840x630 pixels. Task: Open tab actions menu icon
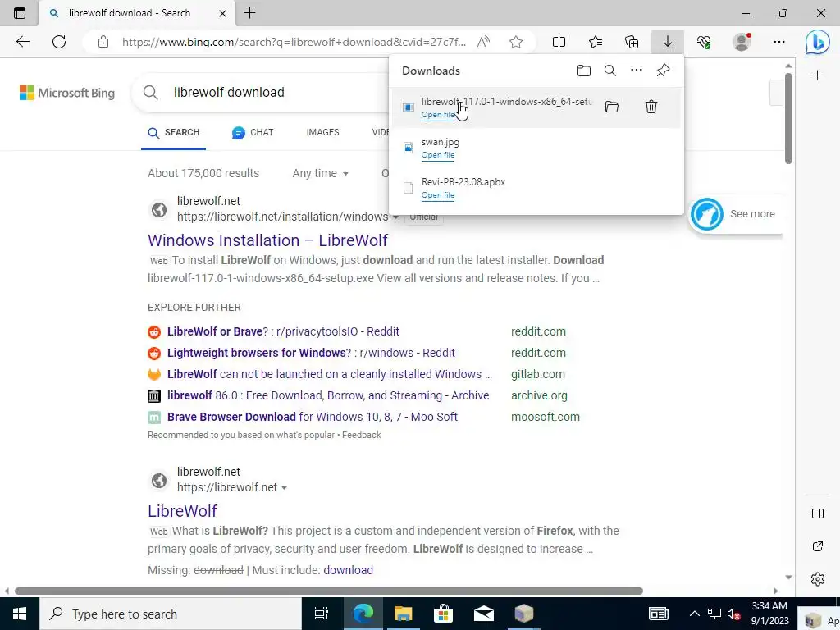[20, 13]
